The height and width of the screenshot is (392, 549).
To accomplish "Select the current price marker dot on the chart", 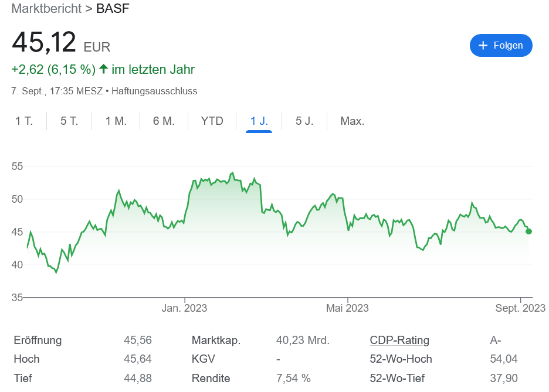I will point(530,231).
